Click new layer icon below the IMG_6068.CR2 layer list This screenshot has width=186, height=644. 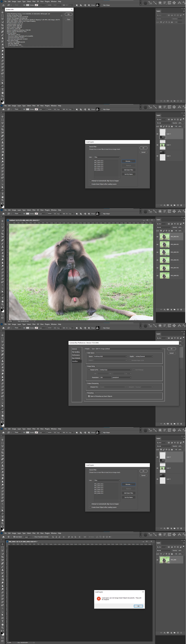click(x=178, y=309)
